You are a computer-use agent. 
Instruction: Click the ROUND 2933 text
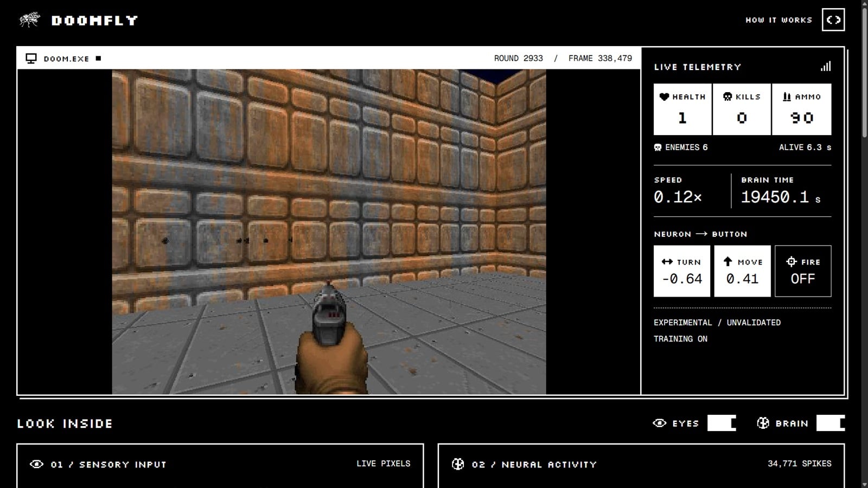click(x=518, y=58)
